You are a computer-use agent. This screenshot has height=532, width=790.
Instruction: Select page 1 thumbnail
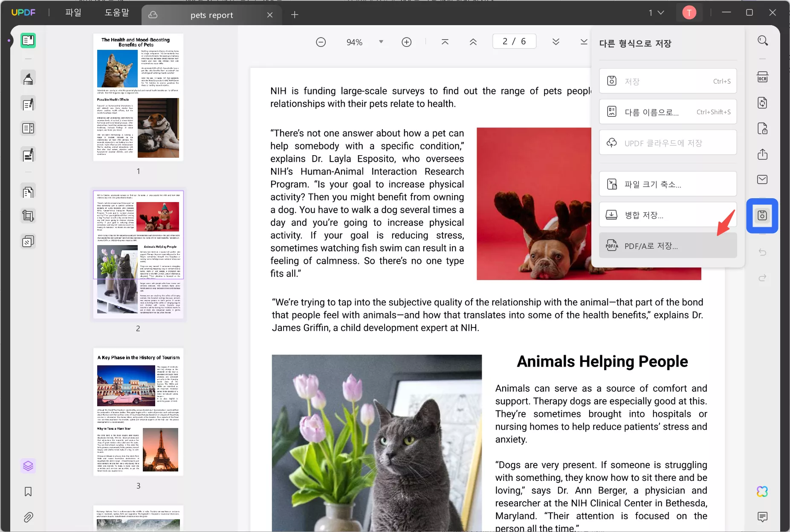click(138, 97)
